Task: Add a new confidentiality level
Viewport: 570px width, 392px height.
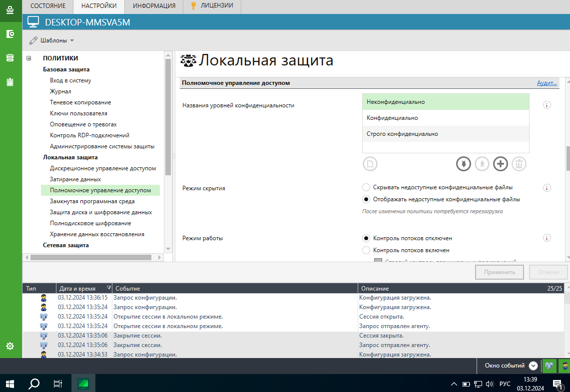Action: tap(501, 164)
